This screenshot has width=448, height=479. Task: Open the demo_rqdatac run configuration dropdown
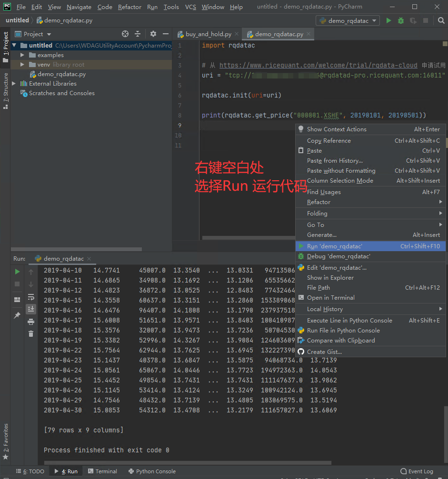coord(348,20)
